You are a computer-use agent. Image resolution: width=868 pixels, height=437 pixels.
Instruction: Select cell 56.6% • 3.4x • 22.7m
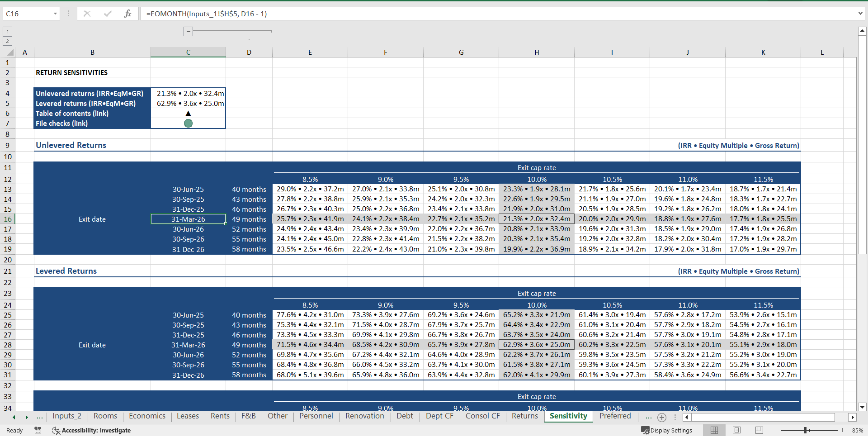(x=763, y=375)
